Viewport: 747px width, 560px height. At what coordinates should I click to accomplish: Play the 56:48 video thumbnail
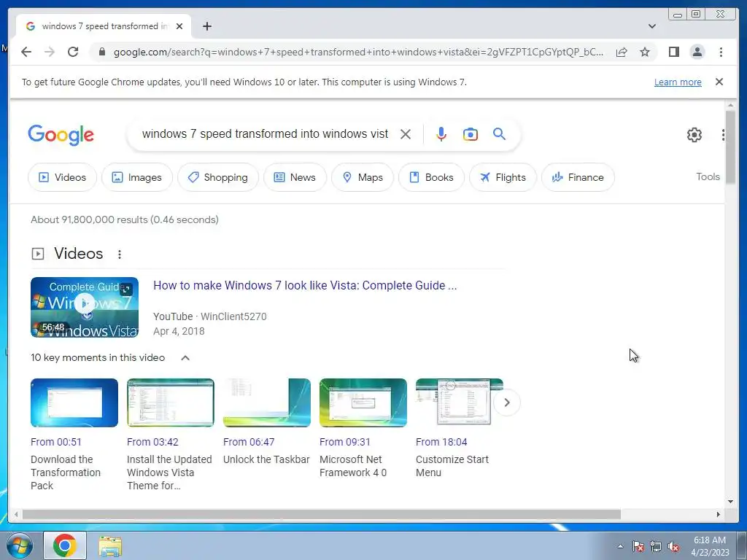click(85, 307)
